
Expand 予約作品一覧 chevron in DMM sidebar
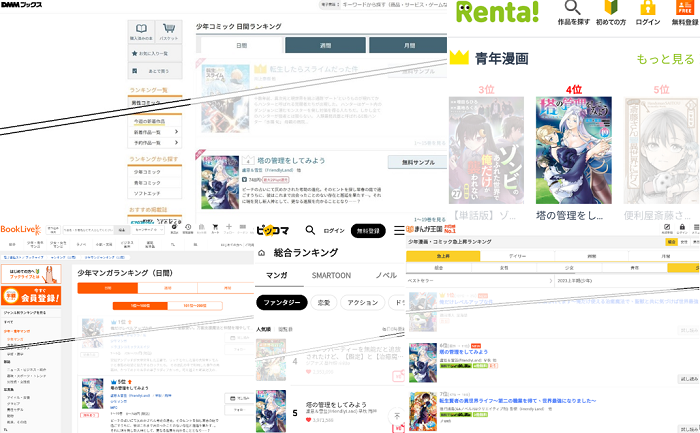coord(176,142)
